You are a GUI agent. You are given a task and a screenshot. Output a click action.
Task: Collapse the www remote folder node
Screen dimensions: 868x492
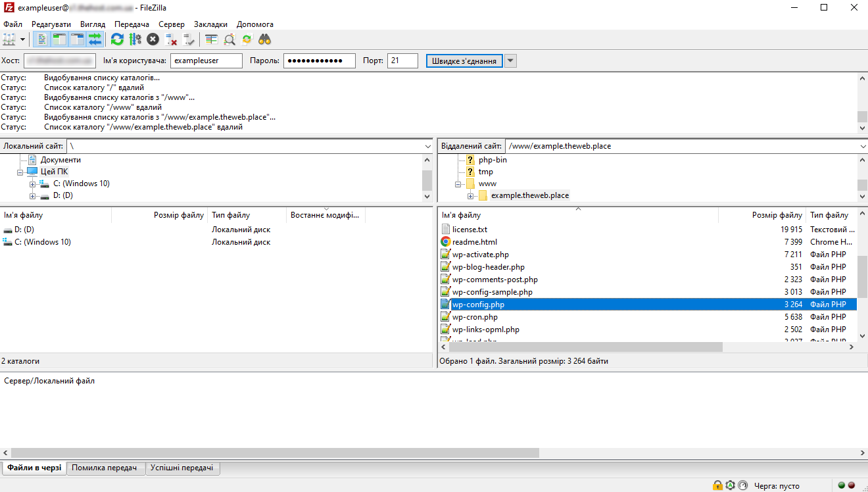click(458, 184)
